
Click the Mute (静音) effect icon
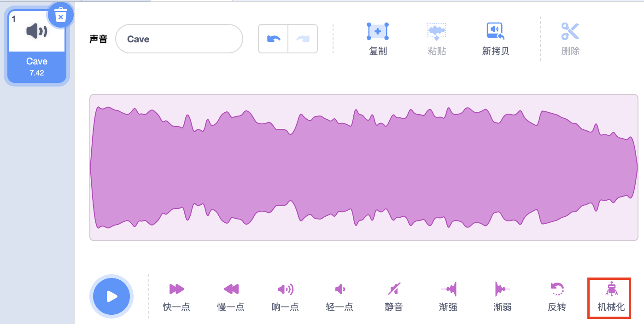394,289
